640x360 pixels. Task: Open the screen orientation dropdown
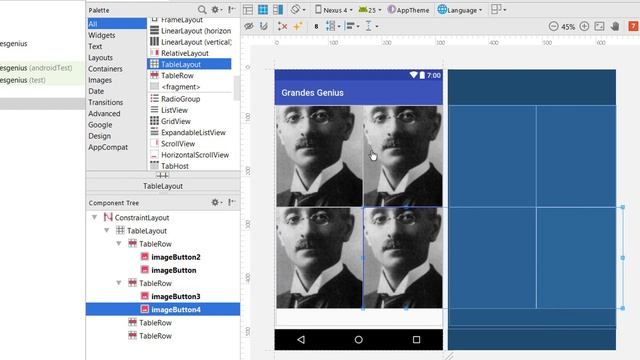coord(298,10)
